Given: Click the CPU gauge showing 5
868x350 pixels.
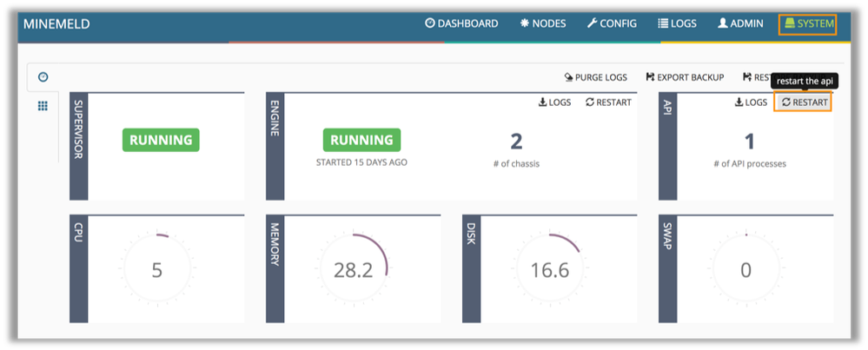Looking at the screenshot, I should (x=157, y=270).
